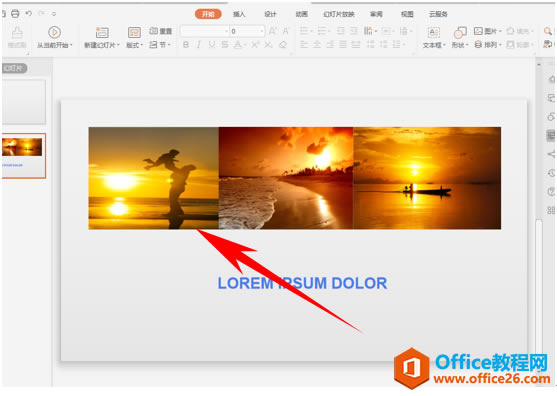The height and width of the screenshot is (396, 557).
Task: Click the 新建幻灯片 new slide icon
Action: 102,32
